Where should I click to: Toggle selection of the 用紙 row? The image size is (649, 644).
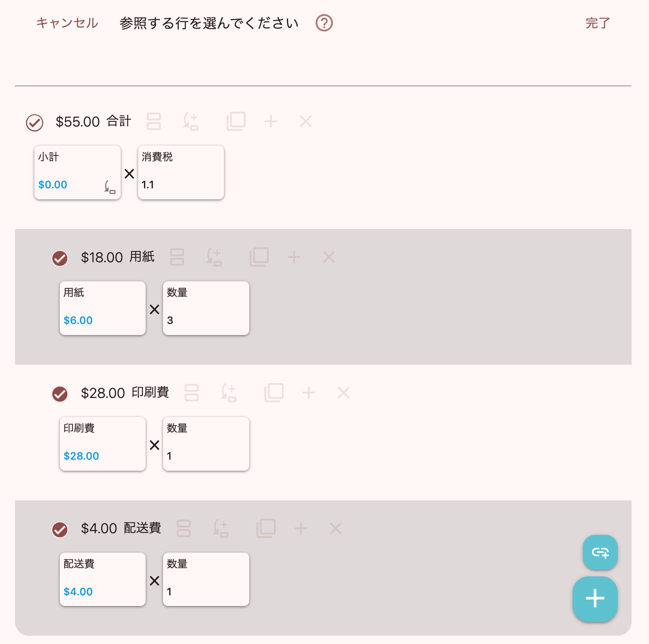point(60,259)
